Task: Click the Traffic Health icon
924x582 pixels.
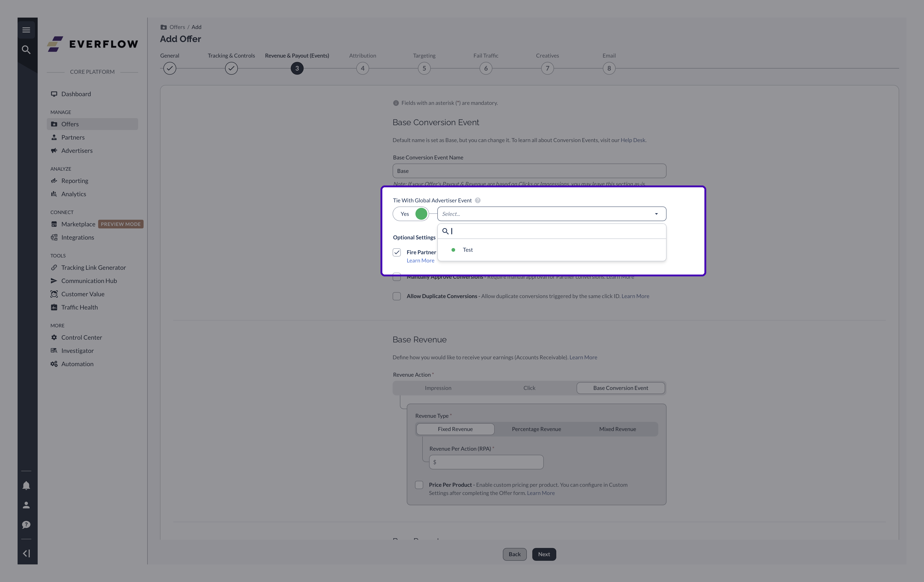Action: tap(54, 307)
